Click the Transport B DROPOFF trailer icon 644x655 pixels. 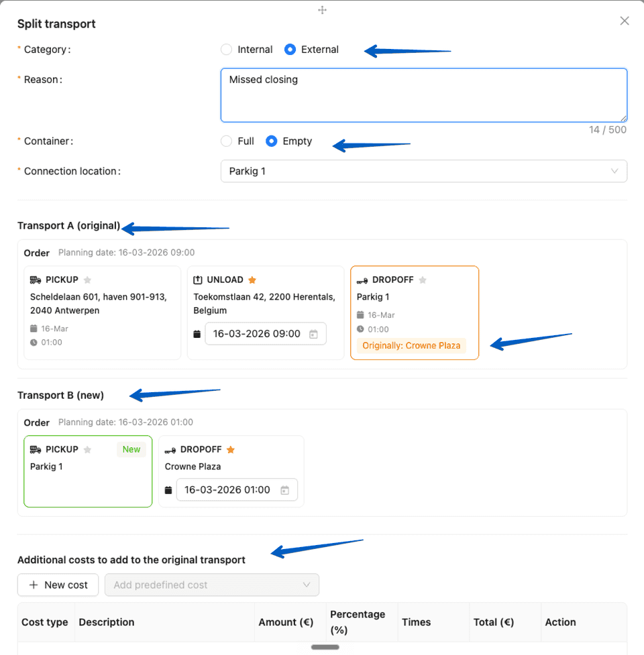(x=170, y=450)
